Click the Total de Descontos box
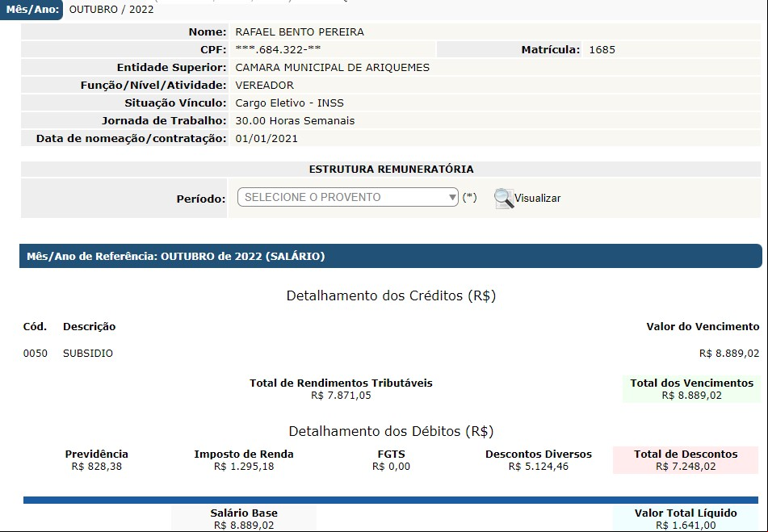The width and height of the screenshot is (768, 532). tap(686, 460)
